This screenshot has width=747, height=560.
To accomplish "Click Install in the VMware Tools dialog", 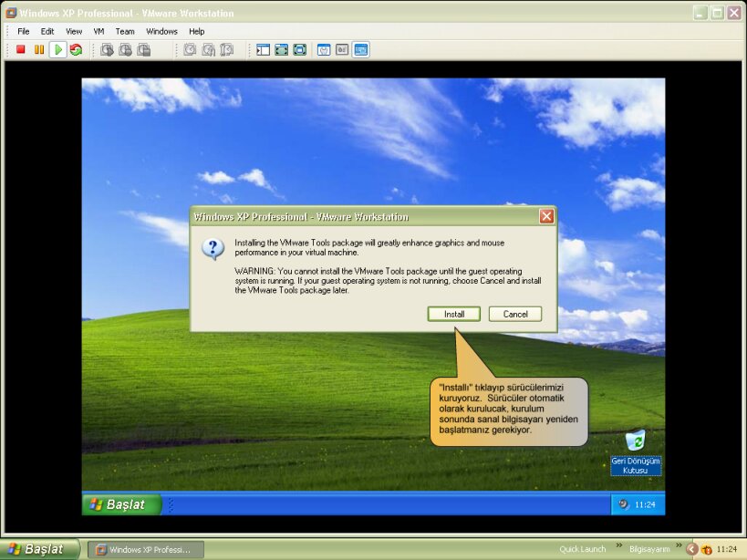I will point(454,314).
